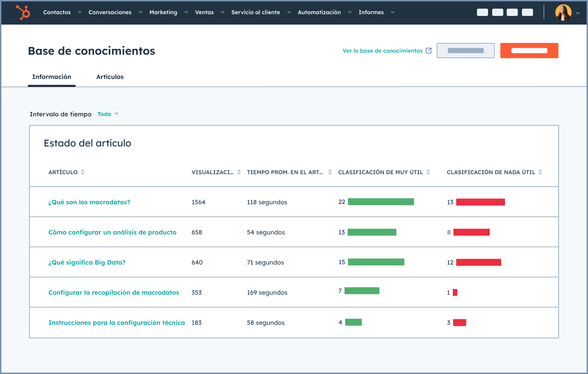Click the Estado del artículo heading
The height and width of the screenshot is (374, 588).
88,143
